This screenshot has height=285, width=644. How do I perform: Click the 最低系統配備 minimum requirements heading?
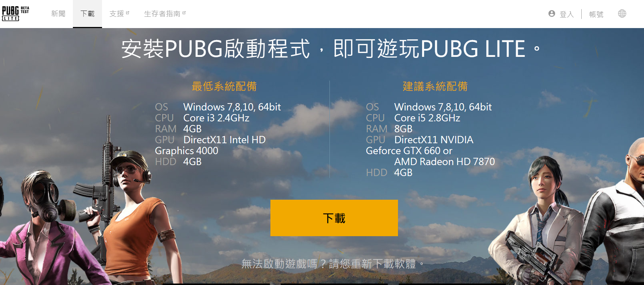(224, 86)
